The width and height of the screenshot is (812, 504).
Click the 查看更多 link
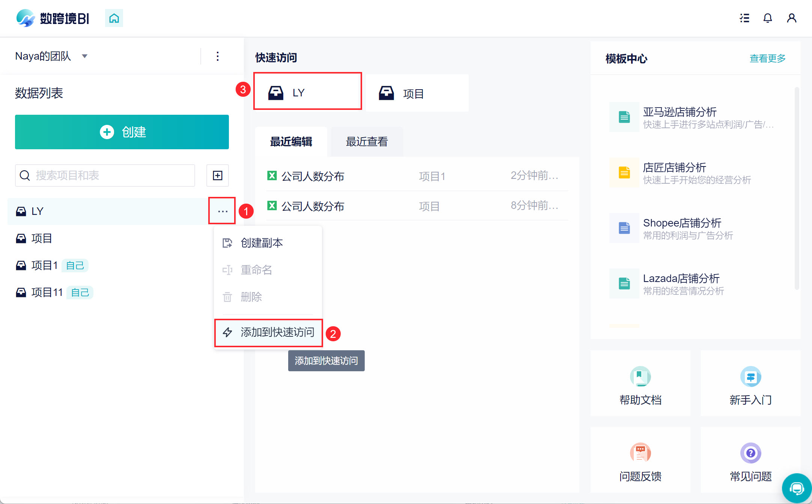click(x=767, y=58)
